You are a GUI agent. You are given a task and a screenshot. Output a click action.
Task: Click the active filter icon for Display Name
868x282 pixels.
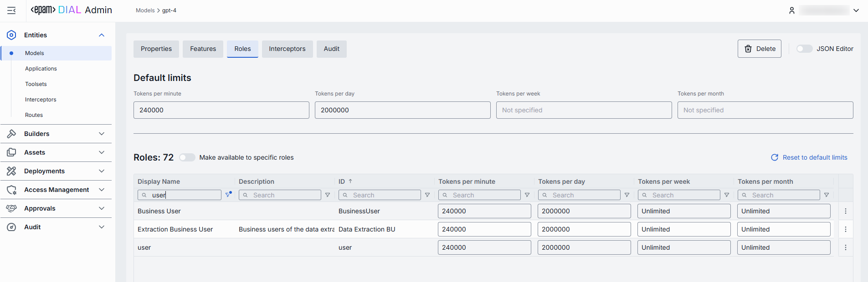[x=228, y=195]
